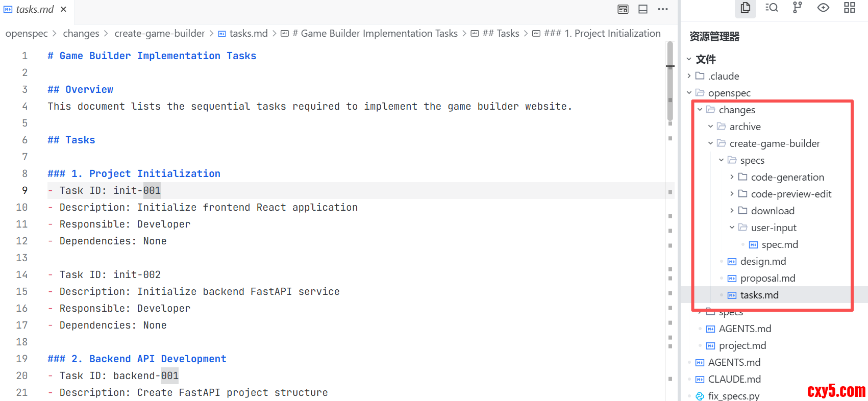The width and height of the screenshot is (868, 401).
Task: Toggle the bottom panel layout icon
Action: click(x=643, y=9)
